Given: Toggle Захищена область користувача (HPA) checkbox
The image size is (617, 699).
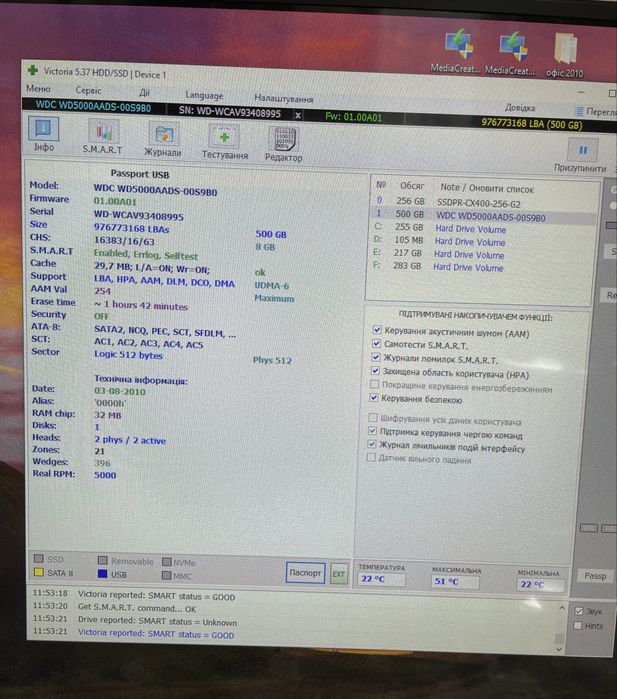Looking at the screenshot, I should (375, 370).
